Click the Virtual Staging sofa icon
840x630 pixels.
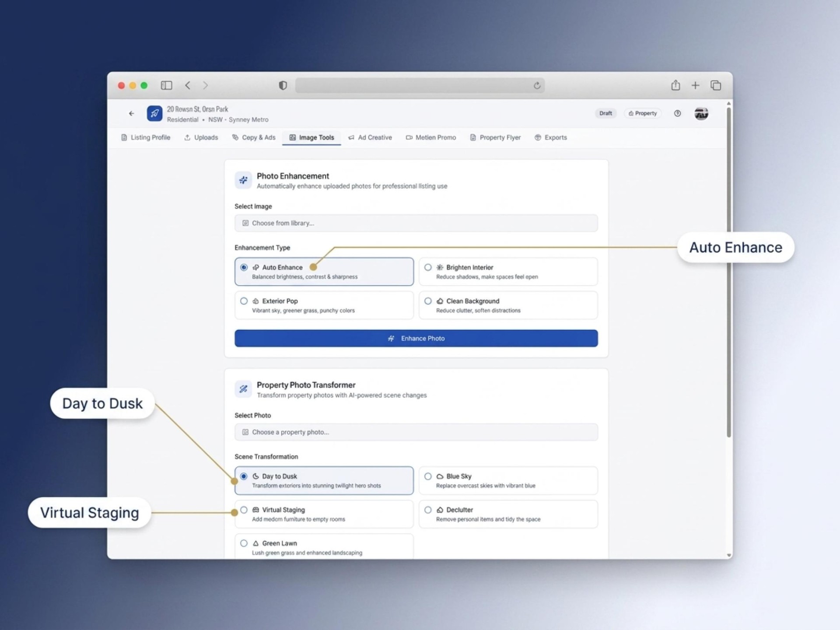(256, 510)
